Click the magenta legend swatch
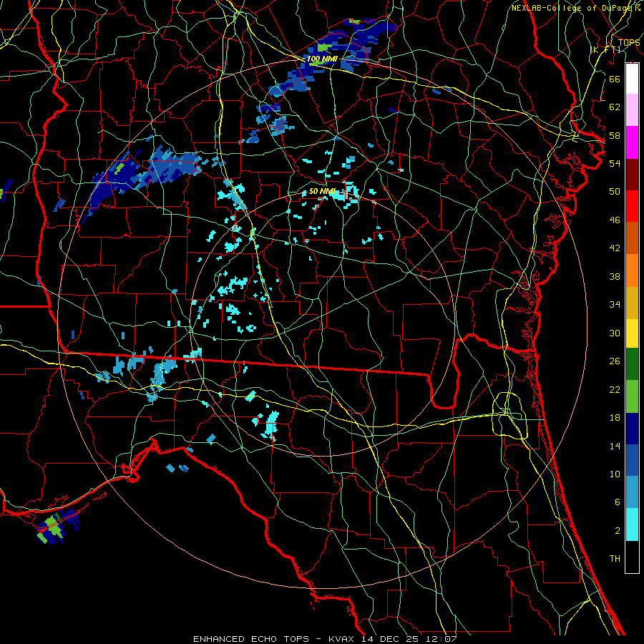 632,142
